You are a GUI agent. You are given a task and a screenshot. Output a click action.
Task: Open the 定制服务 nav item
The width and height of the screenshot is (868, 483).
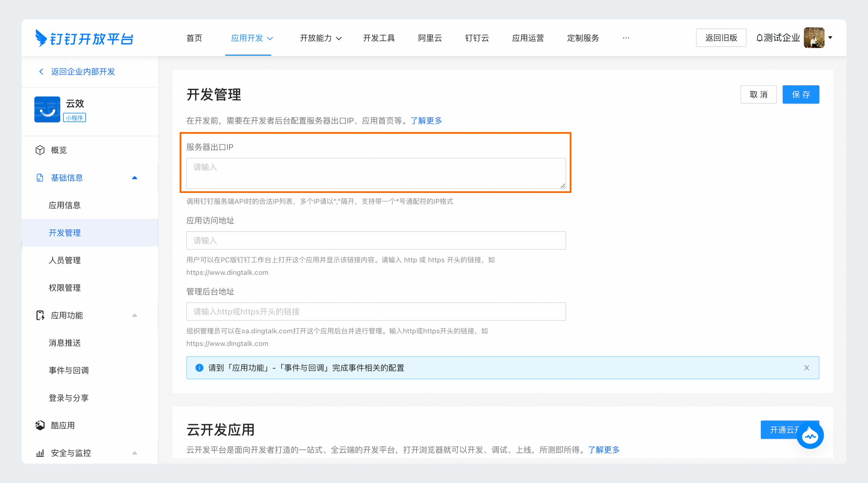click(583, 38)
